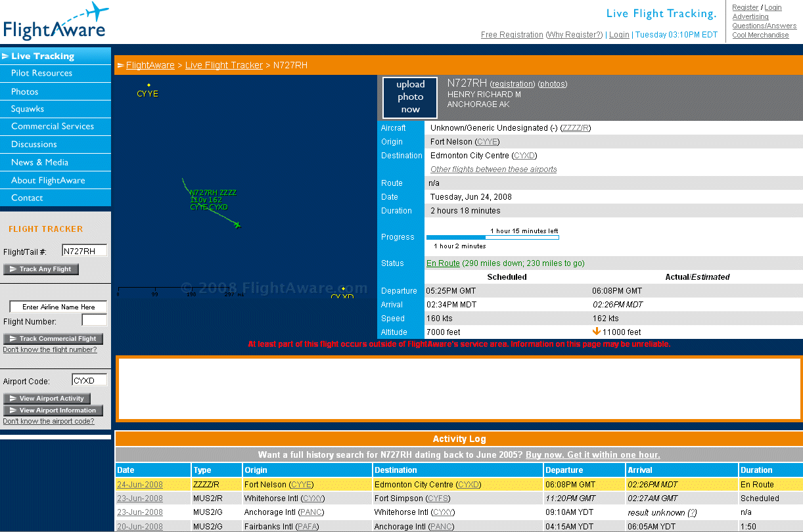This screenshot has height=532, width=803.
Task: Click Don't know the airport code link
Action: (49, 421)
